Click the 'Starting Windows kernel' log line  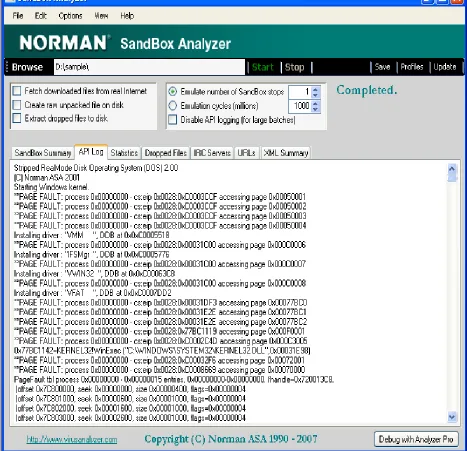click(x=51, y=187)
